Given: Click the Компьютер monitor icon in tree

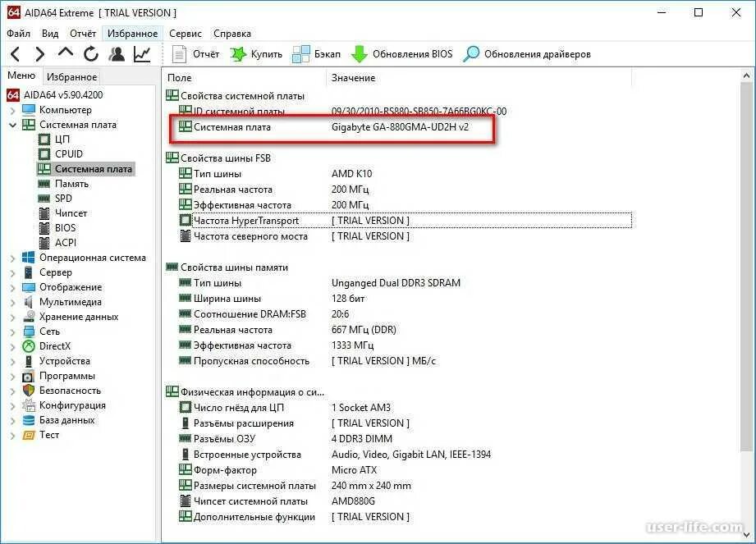Looking at the screenshot, I should click(29, 110).
